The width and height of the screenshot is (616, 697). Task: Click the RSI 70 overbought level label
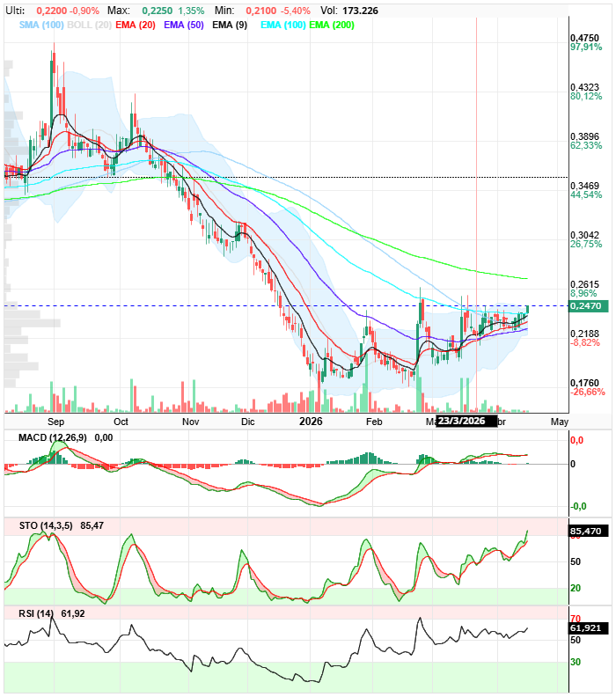[x=576, y=619]
